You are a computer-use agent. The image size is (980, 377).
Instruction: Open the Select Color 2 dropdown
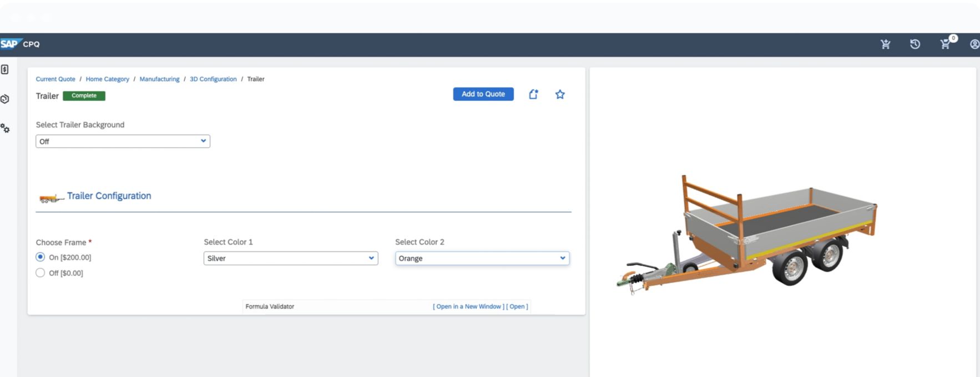[x=482, y=258]
